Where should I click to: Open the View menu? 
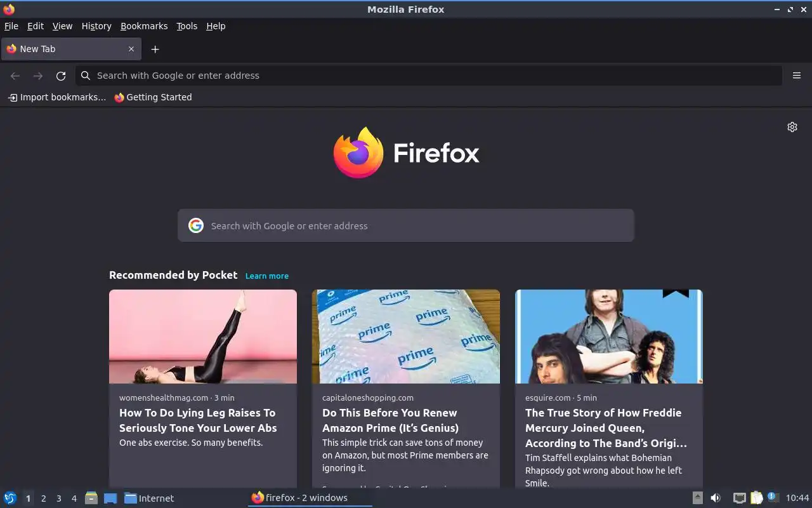pyautogui.click(x=62, y=26)
